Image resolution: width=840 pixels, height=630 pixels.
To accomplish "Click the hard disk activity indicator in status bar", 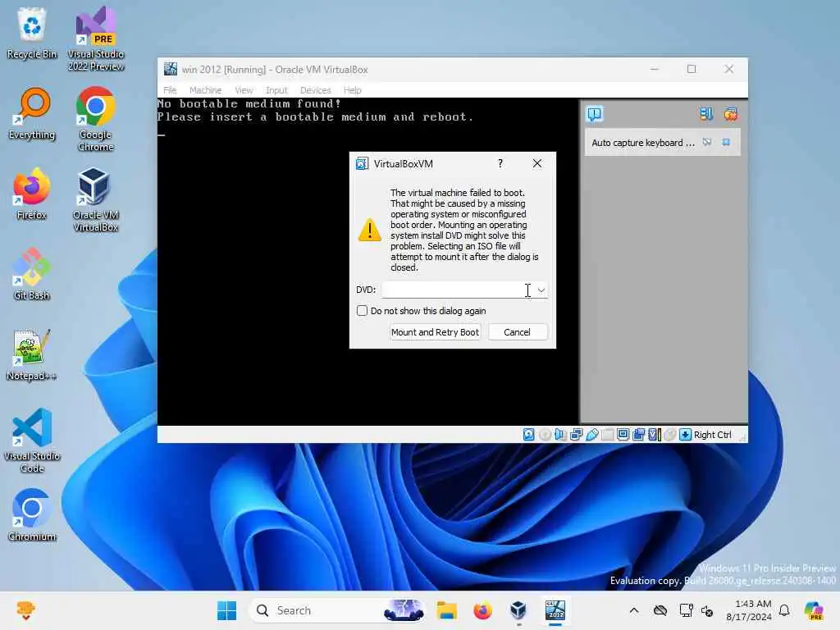I will pos(528,435).
